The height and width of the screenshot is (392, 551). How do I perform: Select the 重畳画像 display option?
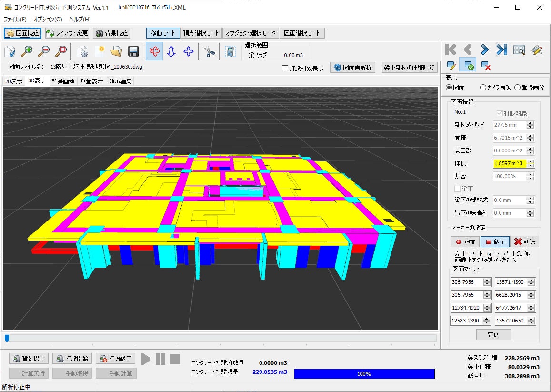[x=529, y=88]
